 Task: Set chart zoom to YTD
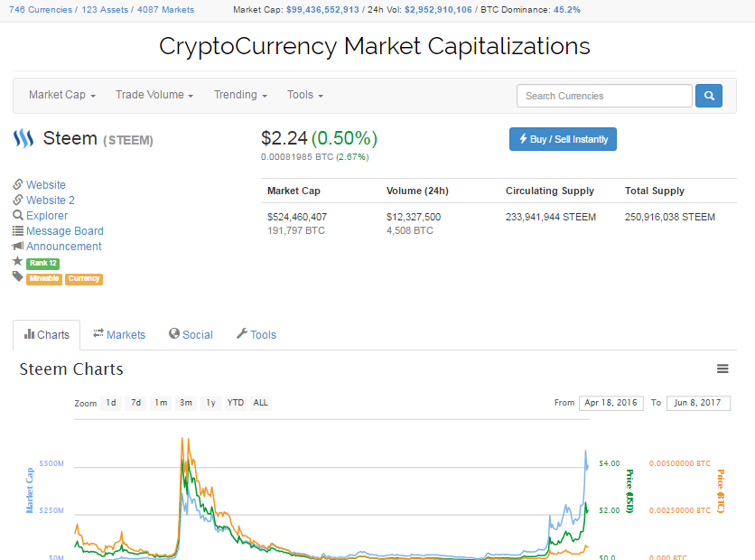[x=236, y=403]
